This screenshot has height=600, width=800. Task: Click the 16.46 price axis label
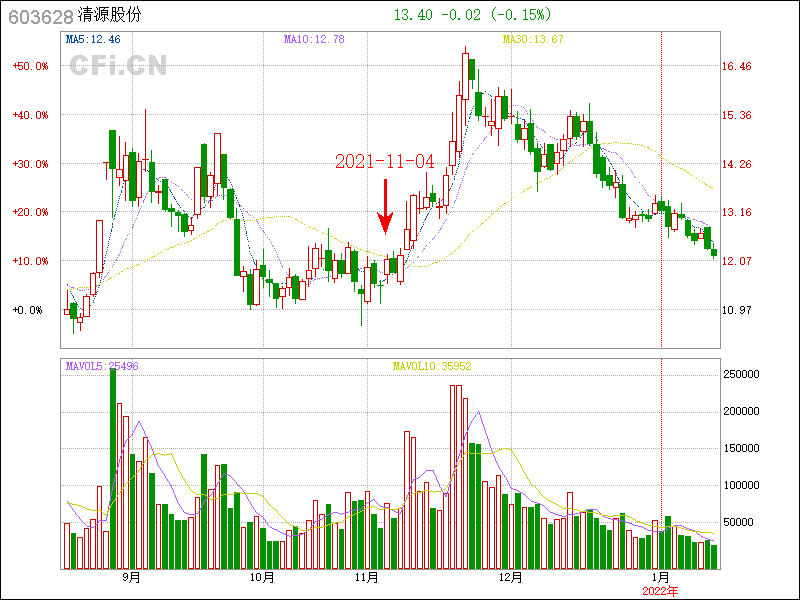tap(736, 66)
